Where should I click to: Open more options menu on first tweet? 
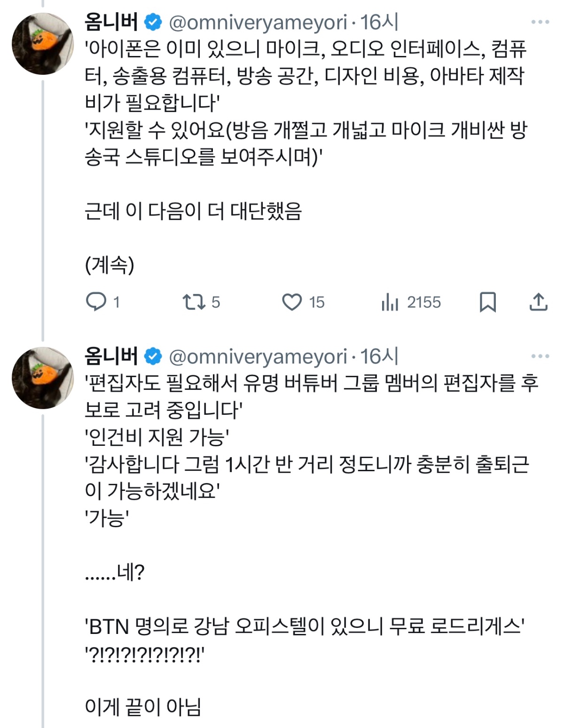click(540, 22)
